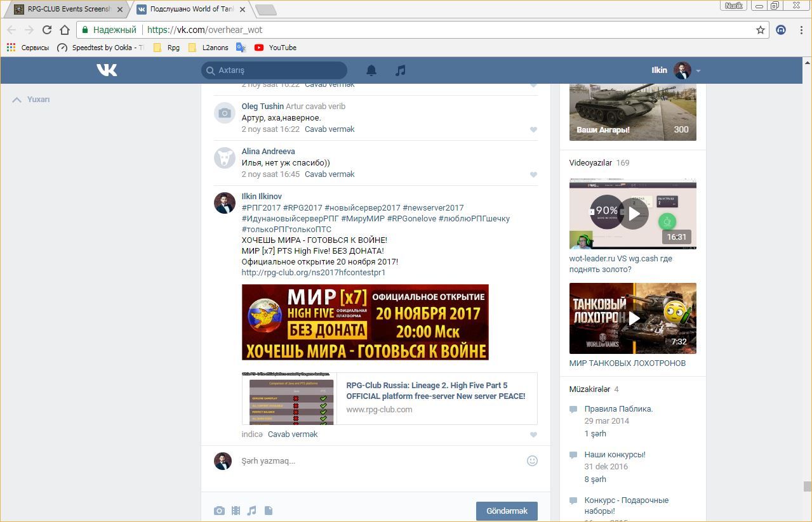Image resolution: width=812 pixels, height=522 pixels.
Task: Like Ilkin Ilkinov's comment with heart
Action: click(x=533, y=434)
